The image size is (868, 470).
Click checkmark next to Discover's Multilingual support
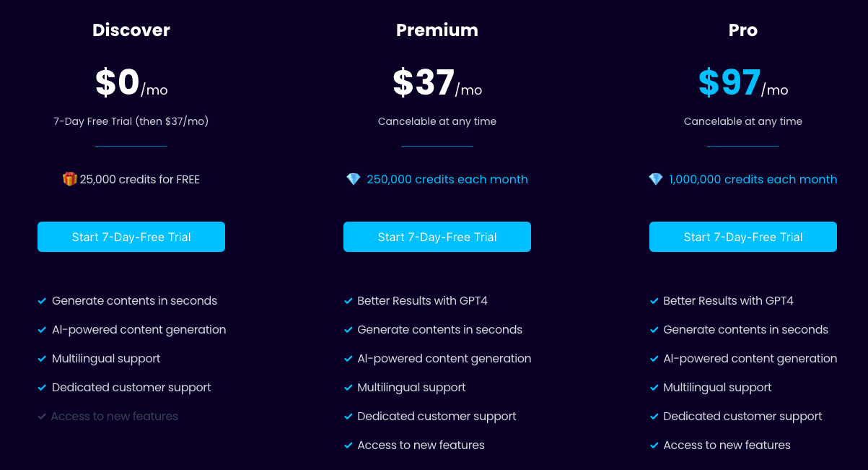[x=42, y=359]
